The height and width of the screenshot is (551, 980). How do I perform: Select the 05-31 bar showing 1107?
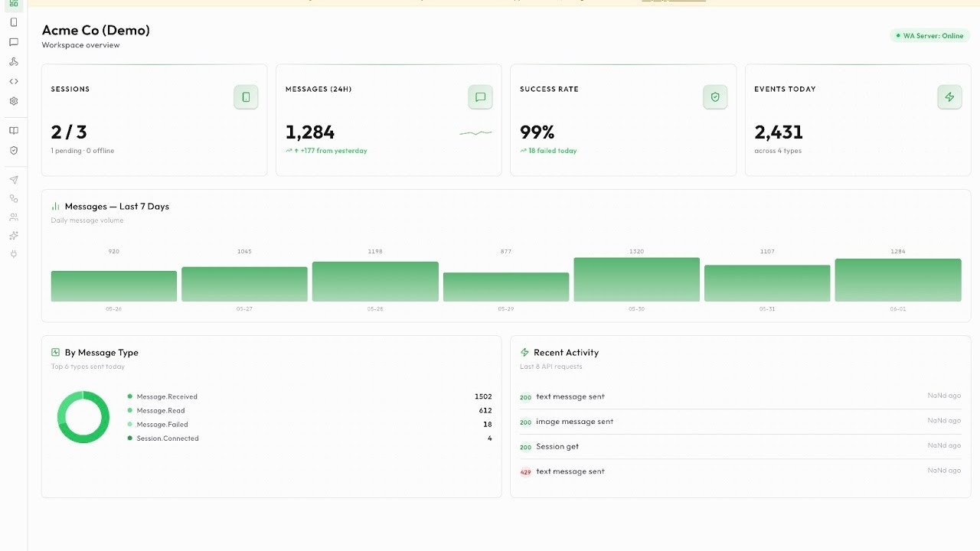pyautogui.click(x=767, y=283)
